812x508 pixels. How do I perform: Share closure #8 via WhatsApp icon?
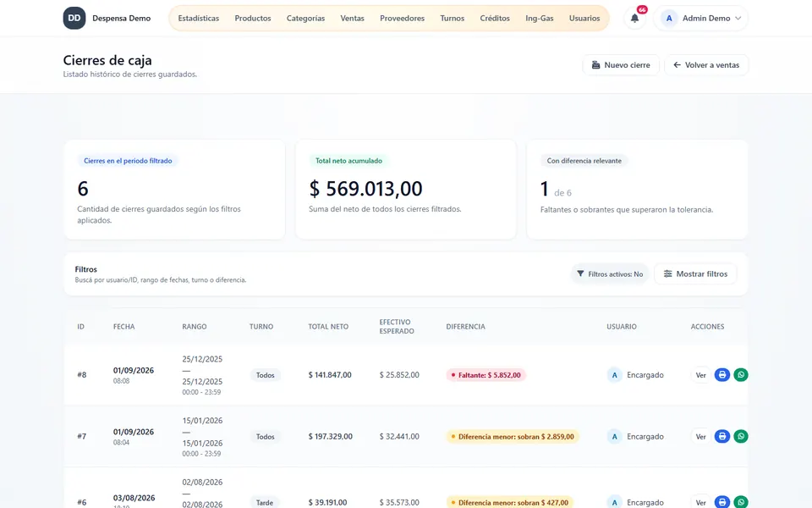point(741,375)
